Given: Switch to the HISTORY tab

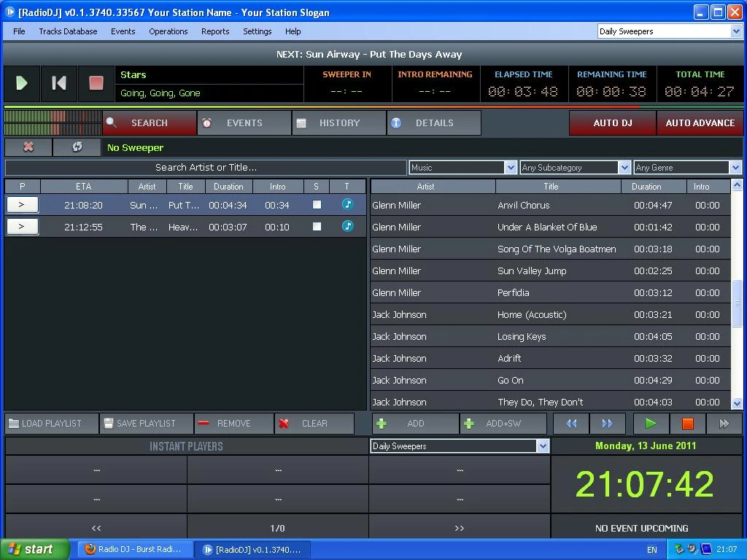Looking at the screenshot, I should [x=338, y=122].
